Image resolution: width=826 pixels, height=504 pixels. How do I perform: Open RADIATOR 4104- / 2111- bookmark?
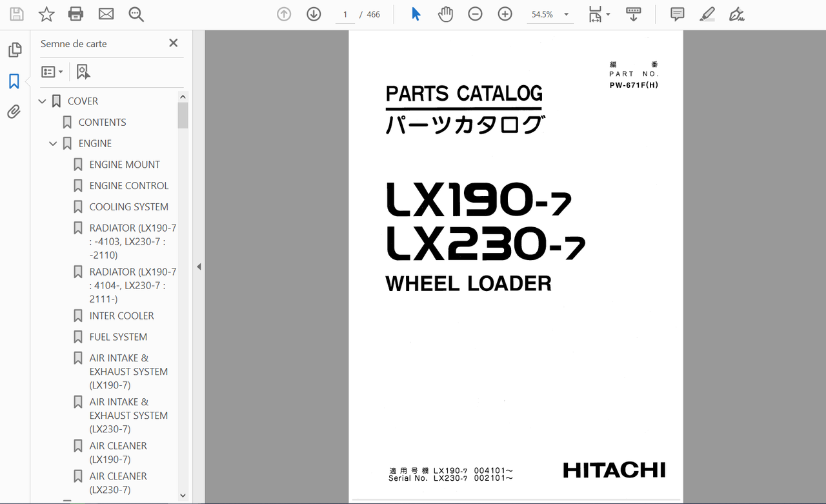click(x=133, y=285)
